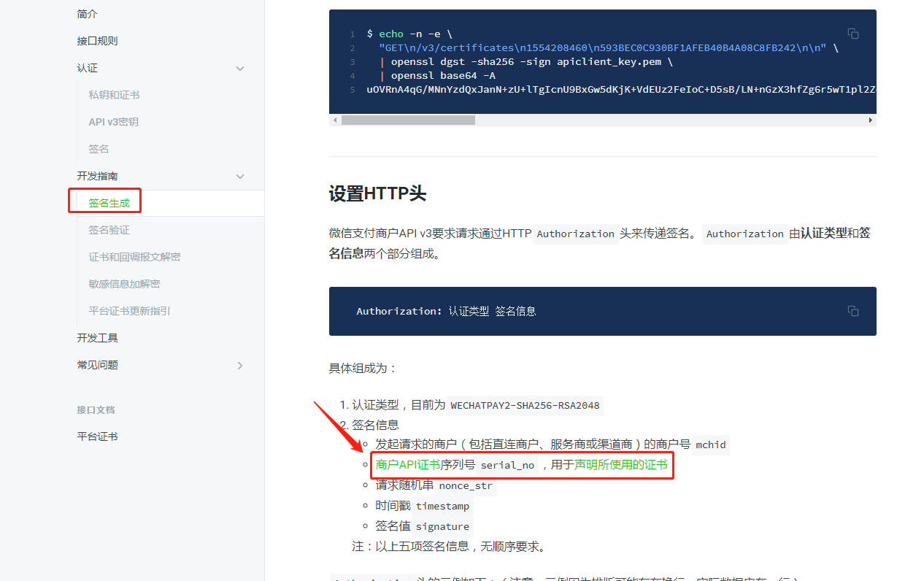Select the 常见问题 menu heading
Viewport: 924px width, 581px height.
click(x=97, y=365)
